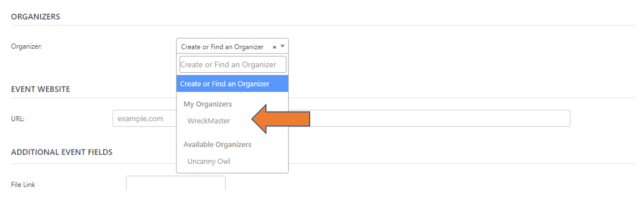Screen dimensions: 644x208
Task: Pick Uncanny Owl from Available Organizers
Action: (208, 161)
